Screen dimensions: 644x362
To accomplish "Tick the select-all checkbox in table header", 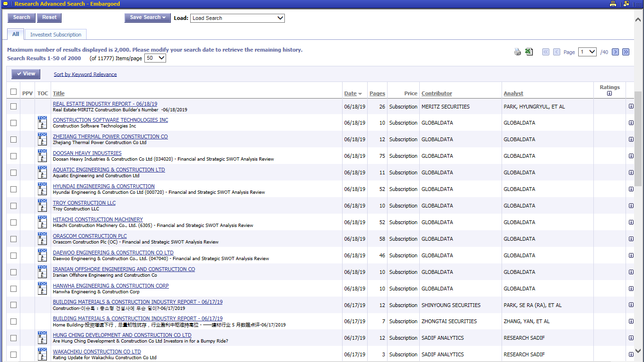I will [x=13, y=92].
